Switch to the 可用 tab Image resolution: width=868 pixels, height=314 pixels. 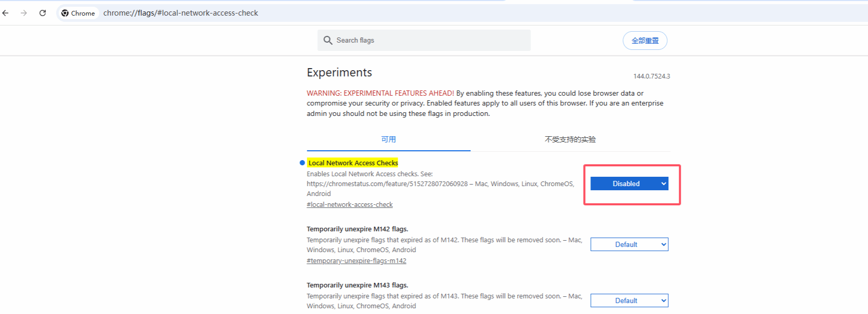pyautogui.click(x=388, y=139)
